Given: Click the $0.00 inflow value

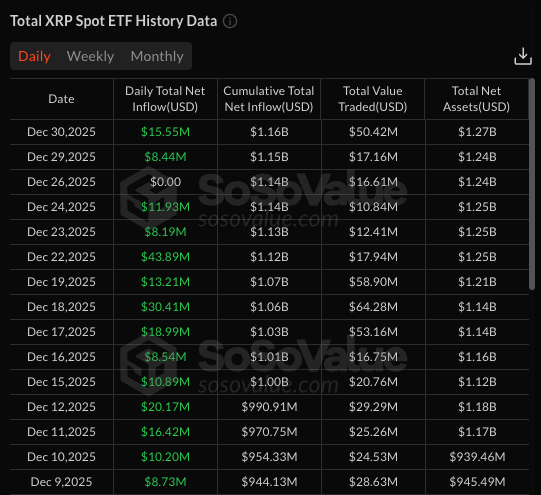Looking at the screenshot, I should click(x=165, y=182).
